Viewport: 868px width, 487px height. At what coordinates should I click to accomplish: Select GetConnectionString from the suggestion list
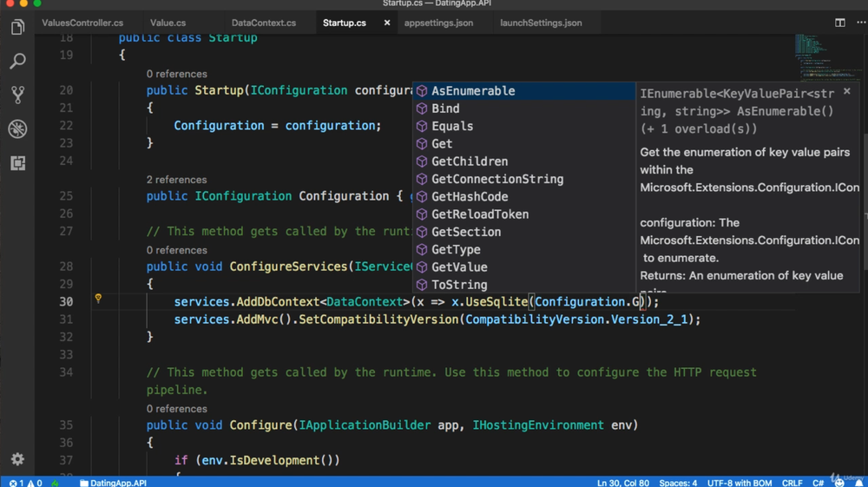[496, 179]
